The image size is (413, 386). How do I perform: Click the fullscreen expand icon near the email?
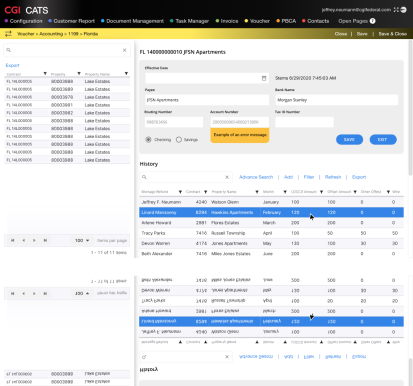[x=396, y=10]
